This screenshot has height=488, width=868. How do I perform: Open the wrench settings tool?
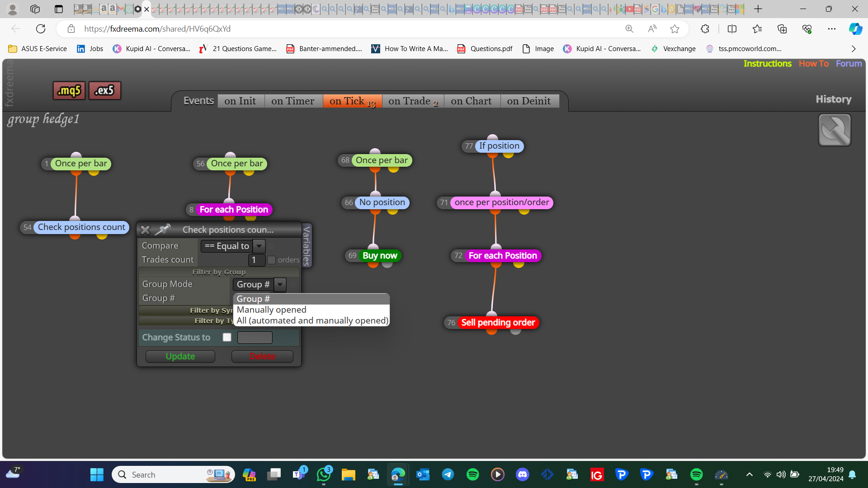835,130
